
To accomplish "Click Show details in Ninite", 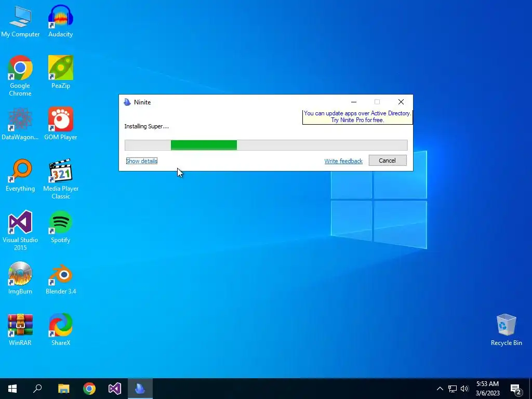I will (x=141, y=161).
